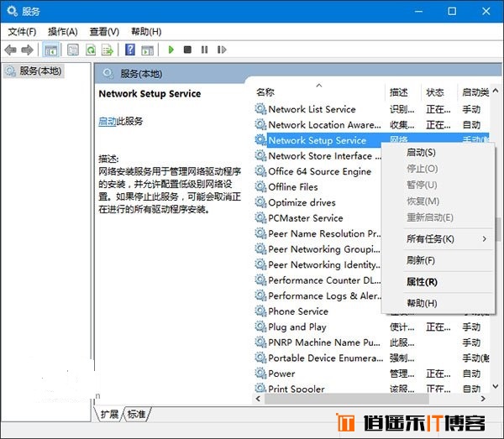Click the horizontal scrollbar right arrow
Image resolution: width=504 pixels, height=439 pixels.
tap(483, 399)
